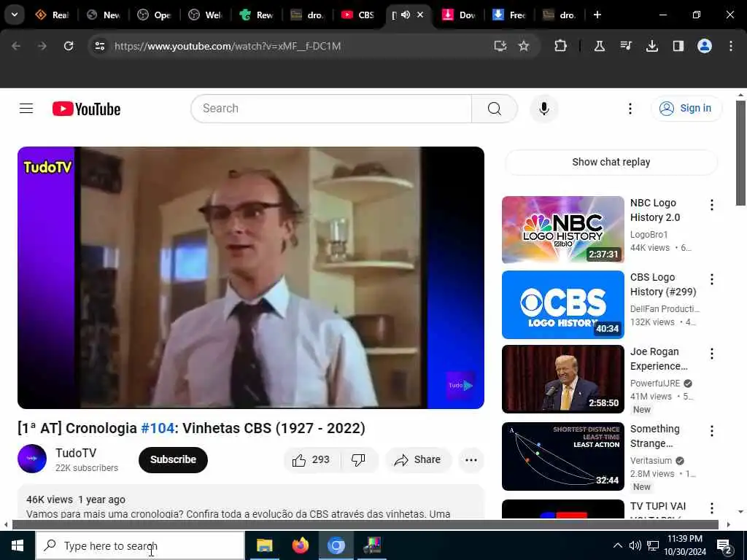Image resolution: width=747 pixels, height=560 pixels.
Task: Click Show chat replay
Action: [611, 163]
